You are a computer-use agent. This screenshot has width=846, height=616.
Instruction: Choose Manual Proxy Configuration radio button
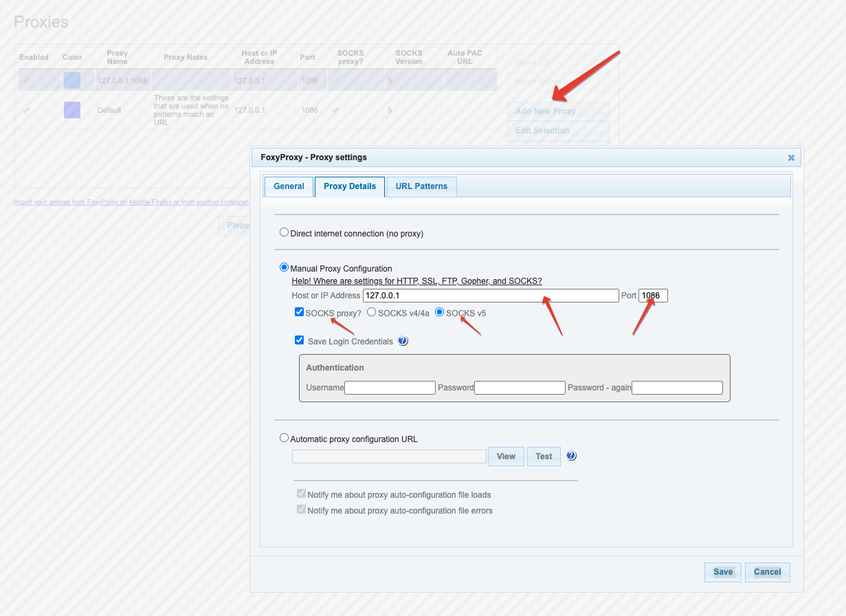[284, 267]
